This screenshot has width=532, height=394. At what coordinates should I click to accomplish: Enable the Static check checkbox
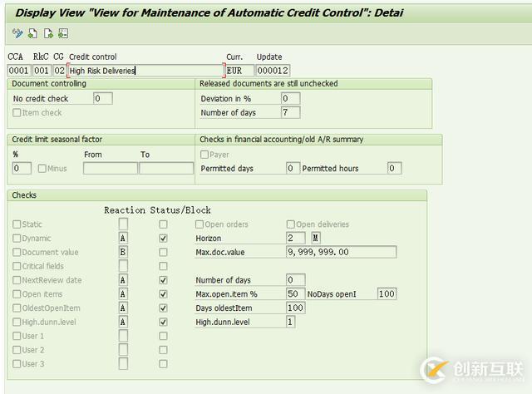[x=17, y=224]
